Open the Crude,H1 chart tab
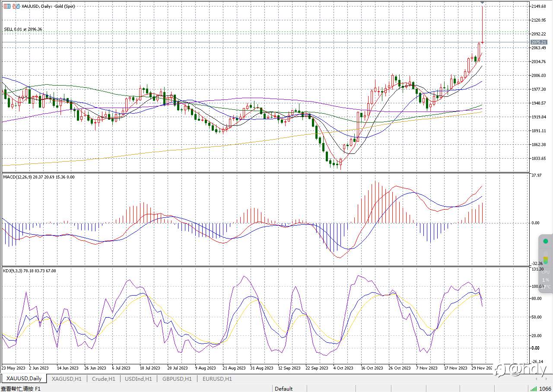 coord(104,379)
